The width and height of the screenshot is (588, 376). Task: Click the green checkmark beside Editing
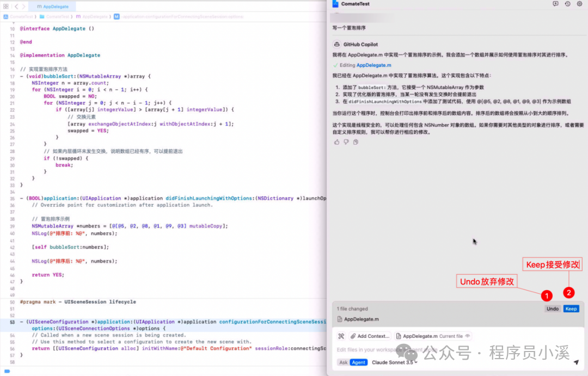(x=335, y=65)
